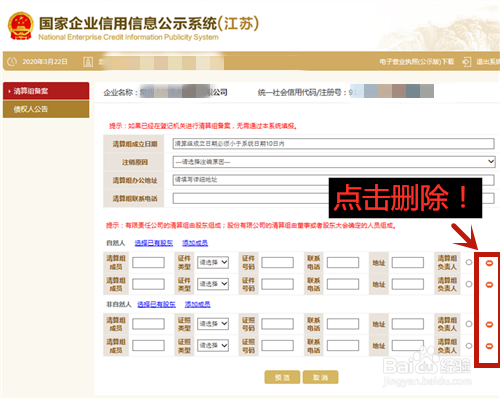The height and width of the screenshot is (399, 500).
Task: Click the 预览 button
Action: (282, 377)
